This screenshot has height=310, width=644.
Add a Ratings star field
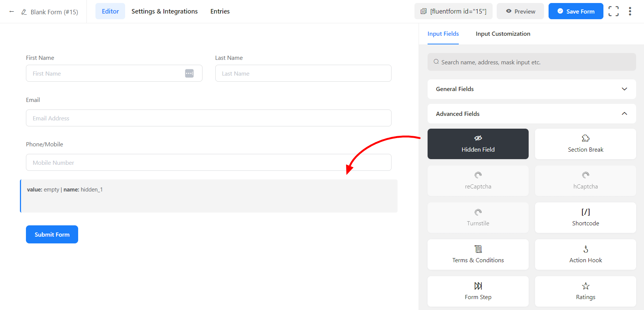click(x=585, y=291)
